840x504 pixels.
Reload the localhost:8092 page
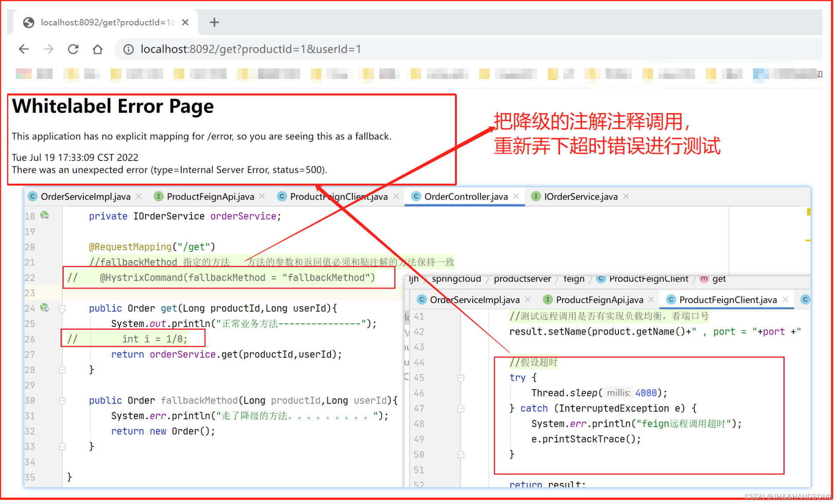click(x=73, y=49)
